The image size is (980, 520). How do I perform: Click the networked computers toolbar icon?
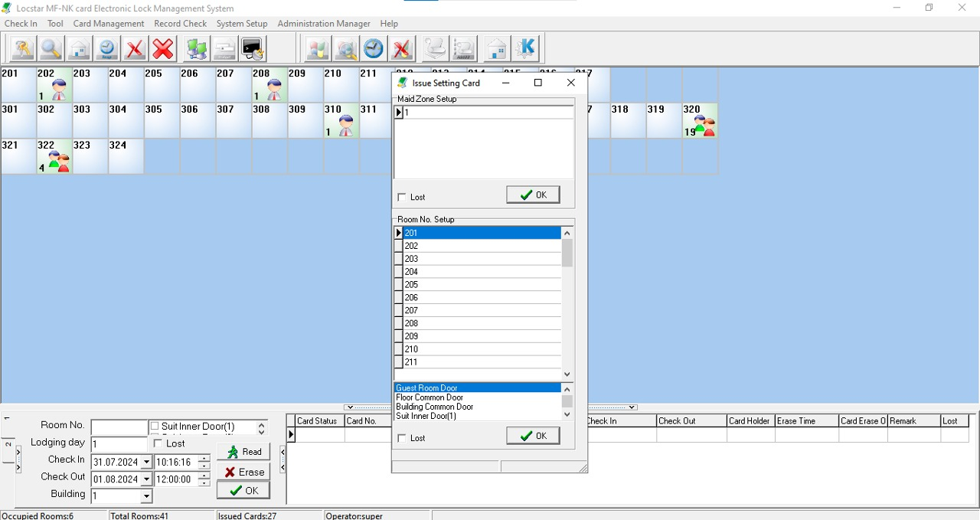[x=197, y=49]
